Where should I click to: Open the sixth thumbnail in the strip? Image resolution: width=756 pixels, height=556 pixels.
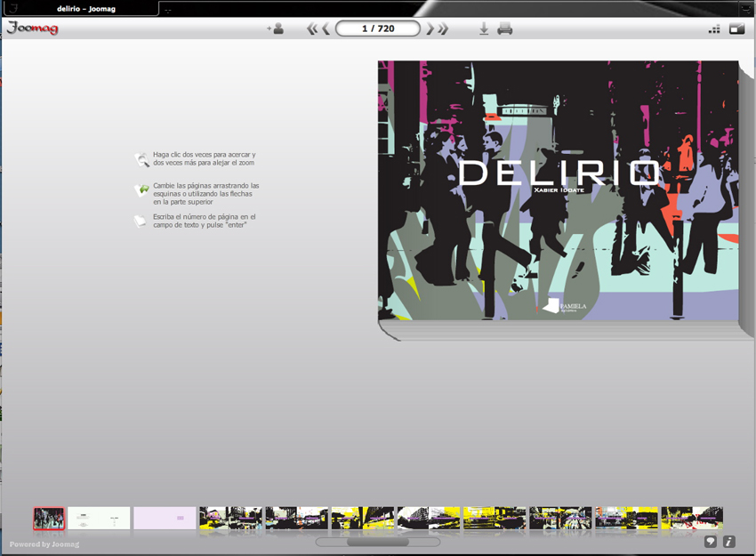pyautogui.click(x=363, y=518)
